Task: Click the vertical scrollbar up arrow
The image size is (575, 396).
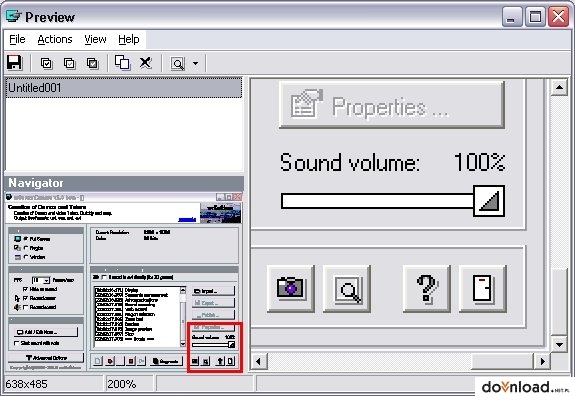Action: 559,87
